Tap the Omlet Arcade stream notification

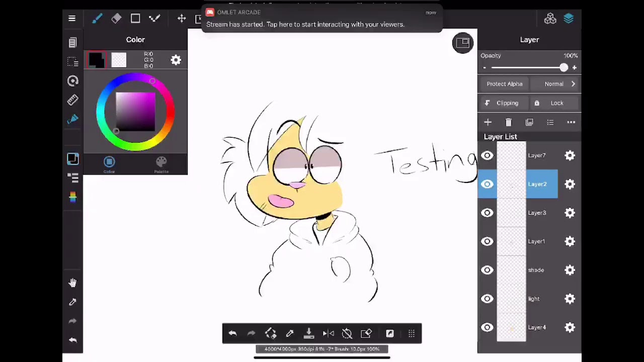click(x=321, y=19)
